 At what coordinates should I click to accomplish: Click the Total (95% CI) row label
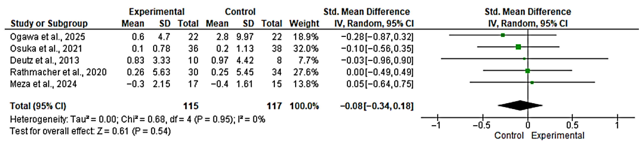pyautogui.click(x=38, y=106)
